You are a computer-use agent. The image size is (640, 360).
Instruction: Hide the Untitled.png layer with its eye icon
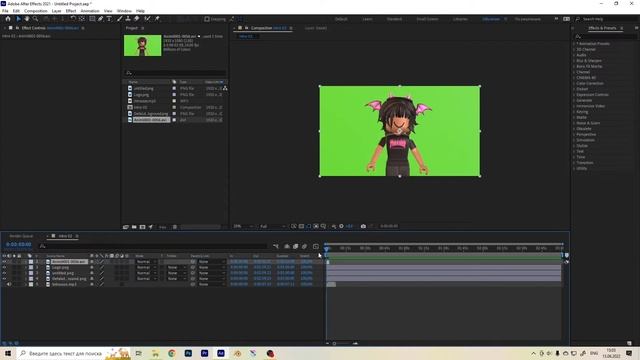[x=4, y=273]
